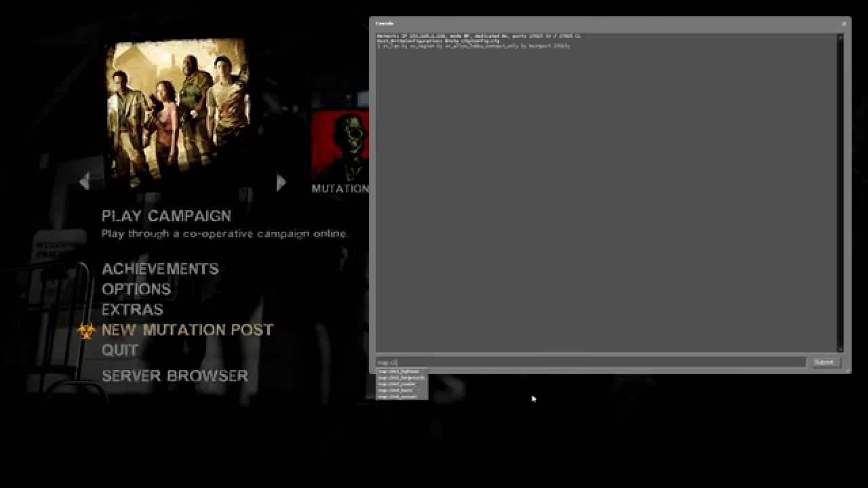Click the 'Play through a co-operative campaign online.' description
This screenshot has height=488, width=868.
[x=225, y=233]
